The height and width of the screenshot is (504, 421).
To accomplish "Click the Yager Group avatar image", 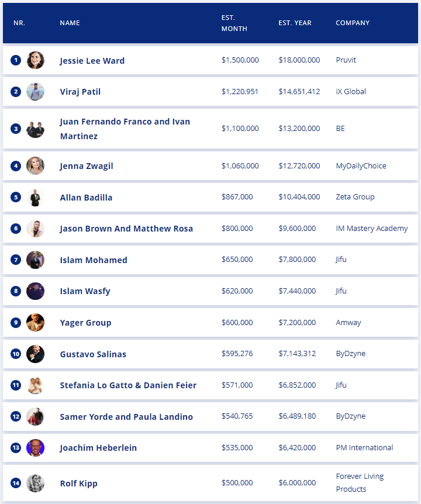I will tap(35, 322).
